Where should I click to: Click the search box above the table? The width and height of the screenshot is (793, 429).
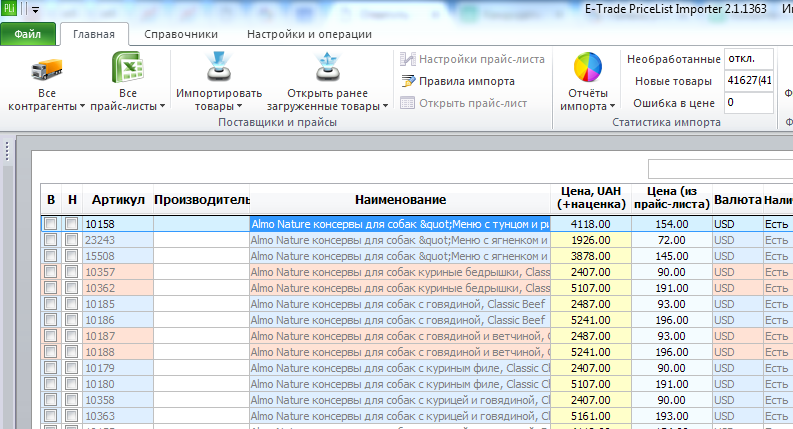tap(721, 169)
